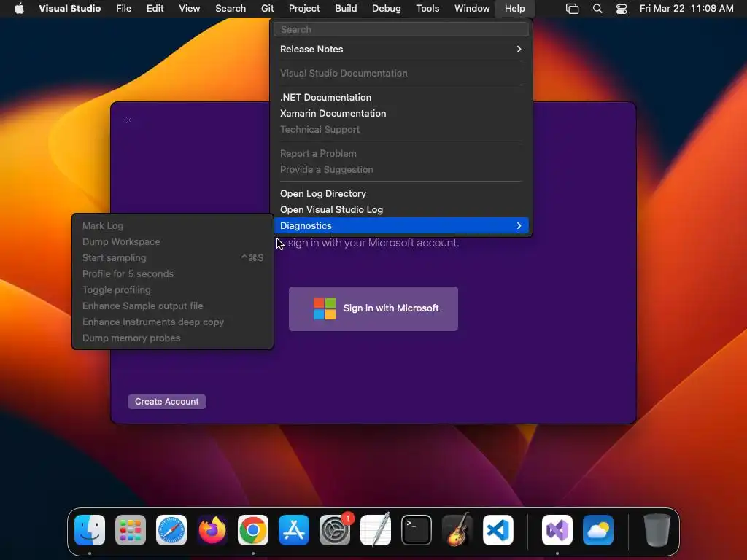
Task: Open Safari from the dock
Action: pyautogui.click(x=171, y=530)
